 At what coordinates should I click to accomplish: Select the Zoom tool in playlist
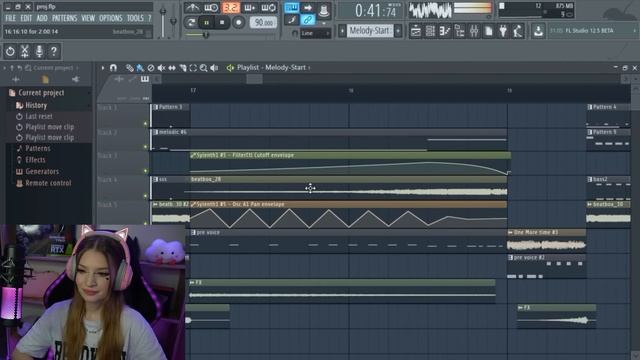click(203, 68)
